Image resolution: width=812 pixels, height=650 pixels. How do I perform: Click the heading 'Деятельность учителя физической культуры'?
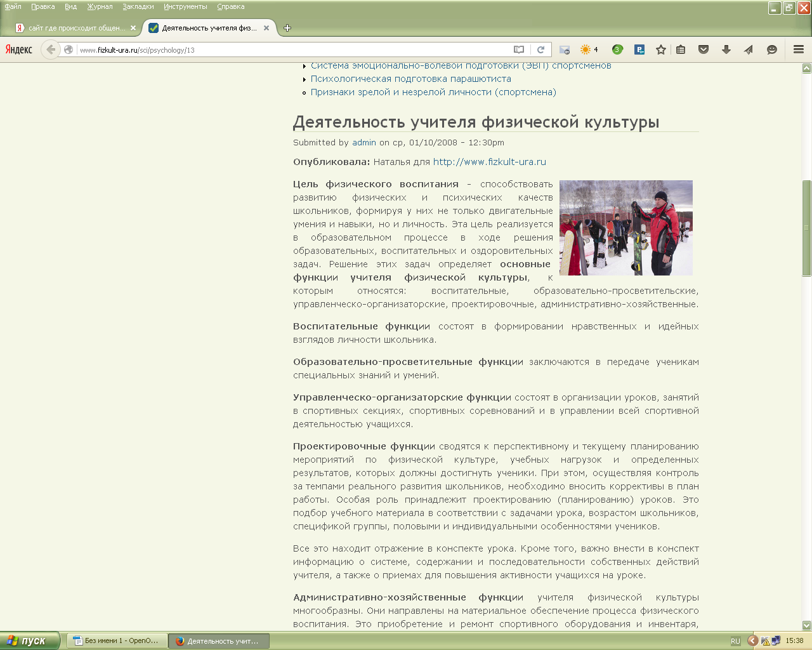point(476,122)
